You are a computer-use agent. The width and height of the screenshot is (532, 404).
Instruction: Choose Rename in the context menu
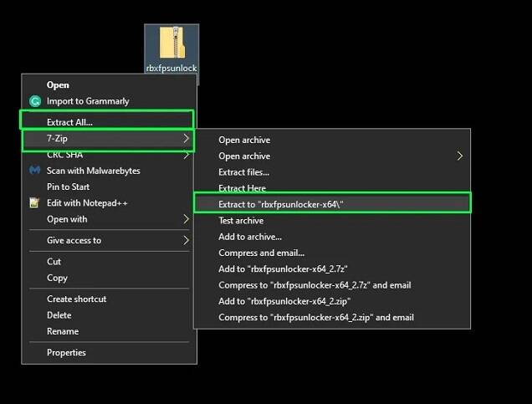pyautogui.click(x=109, y=331)
